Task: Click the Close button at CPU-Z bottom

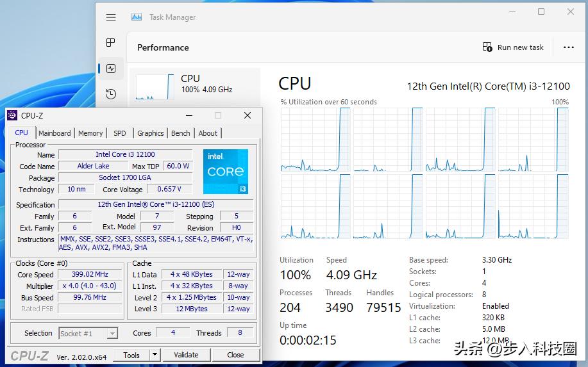Action: coord(235,355)
